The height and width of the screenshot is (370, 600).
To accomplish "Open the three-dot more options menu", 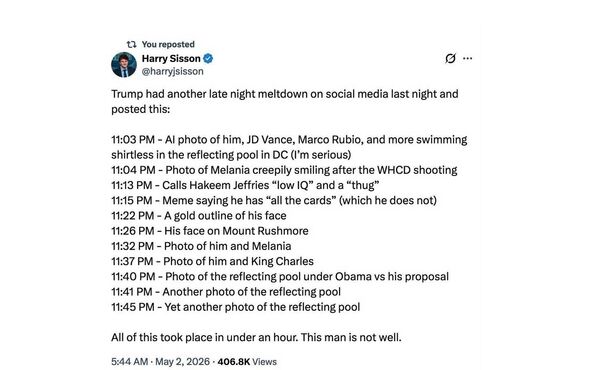I will click(x=468, y=59).
